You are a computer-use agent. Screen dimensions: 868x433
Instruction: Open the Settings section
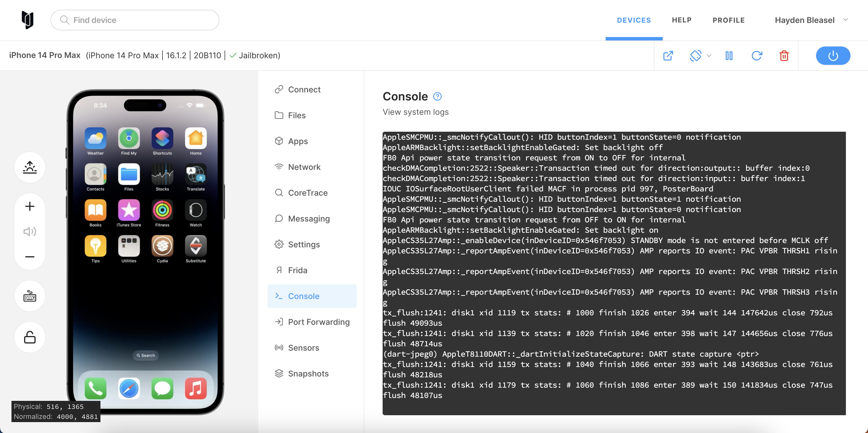(x=312, y=244)
